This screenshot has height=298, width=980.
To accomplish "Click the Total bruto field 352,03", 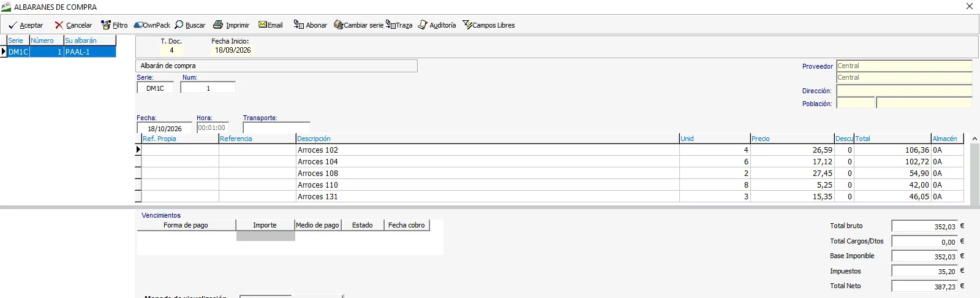I will pos(925,226).
